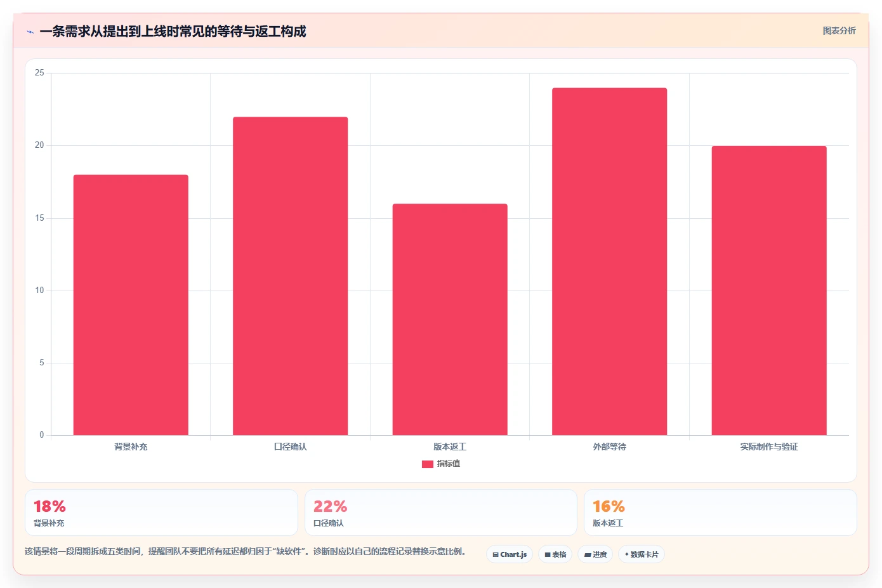The height and width of the screenshot is (588, 882).
Task: Click the 背景补充 bar in the chart
Action: click(131, 305)
